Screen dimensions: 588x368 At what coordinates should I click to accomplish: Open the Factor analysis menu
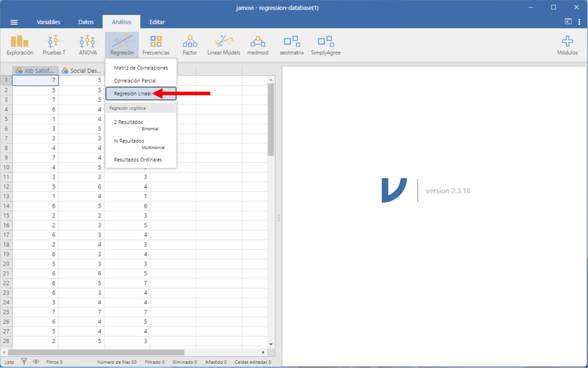tap(190, 45)
